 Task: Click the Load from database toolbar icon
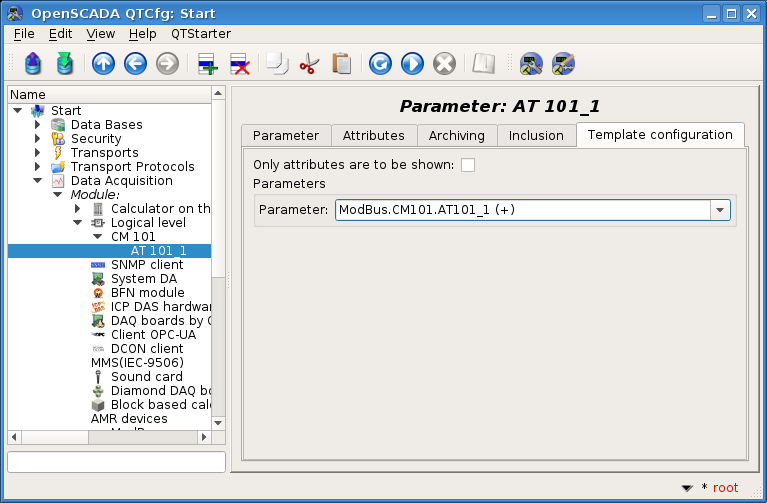click(33, 64)
